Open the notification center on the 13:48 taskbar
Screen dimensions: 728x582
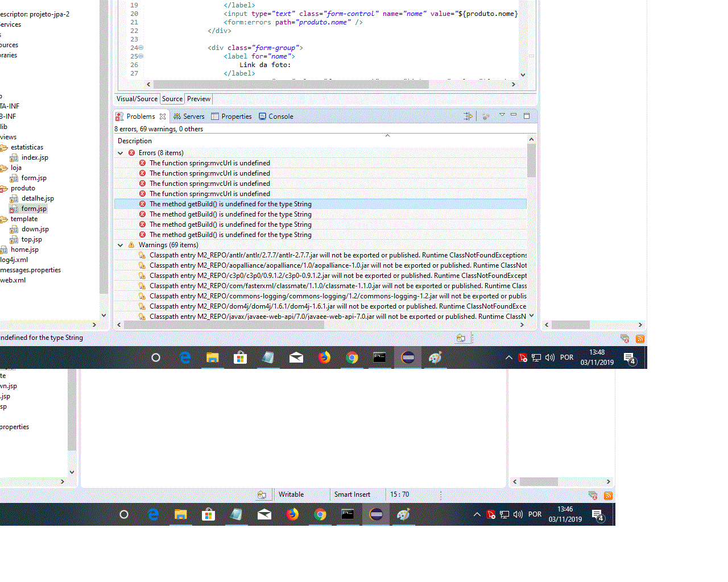[630, 358]
